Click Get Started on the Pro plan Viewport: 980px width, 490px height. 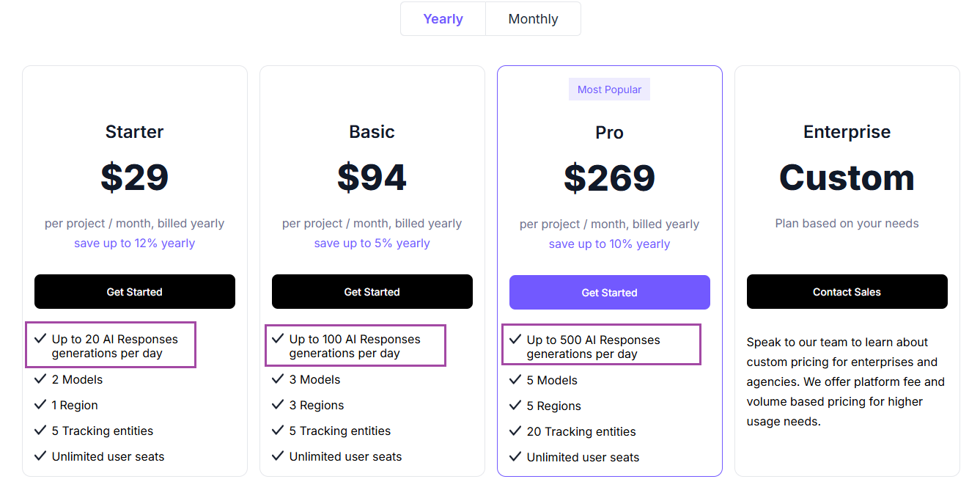(x=609, y=292)
